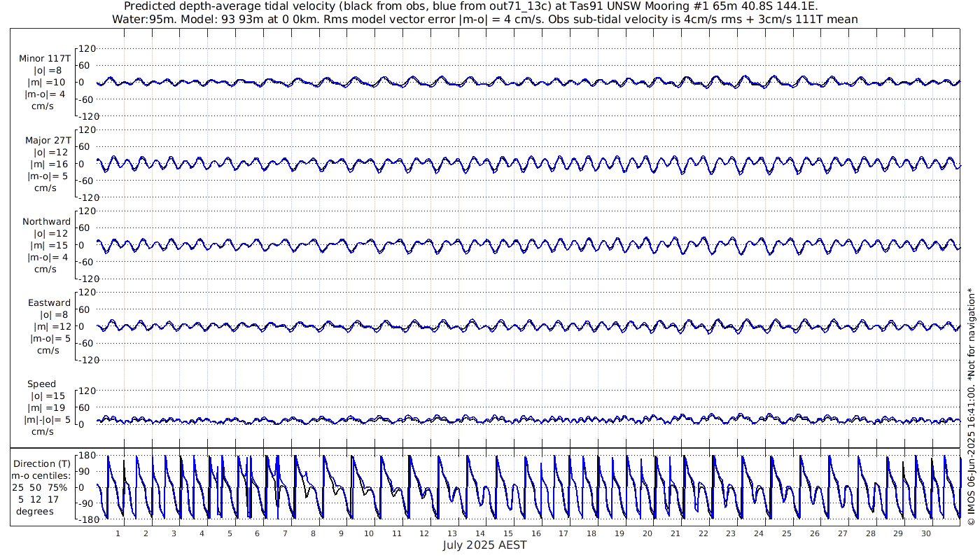Click the "Minor 117T" panel label

tap(45, 59)
